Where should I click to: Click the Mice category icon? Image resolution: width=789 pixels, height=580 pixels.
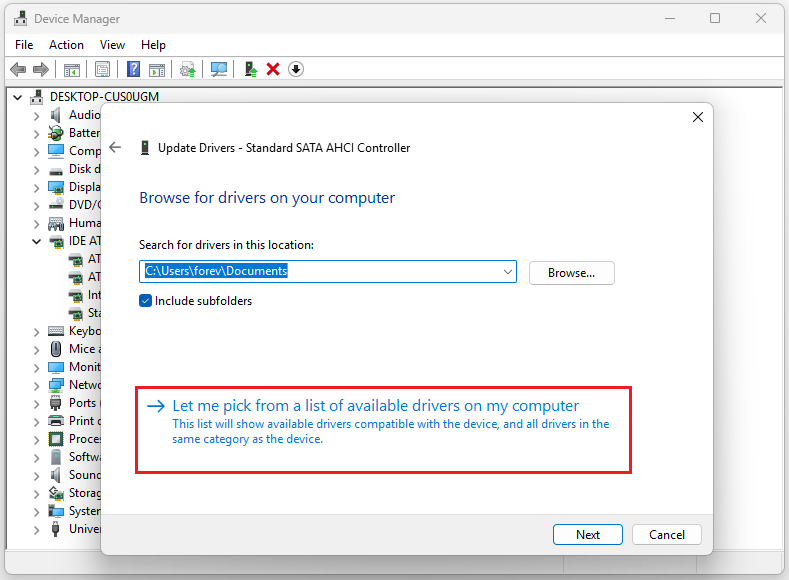(56, 349)
